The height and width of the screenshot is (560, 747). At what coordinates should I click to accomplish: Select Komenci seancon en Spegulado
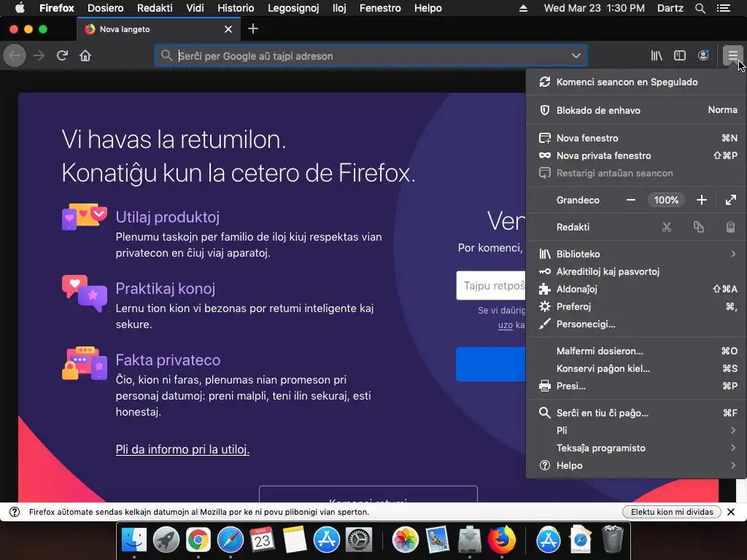[x=636, y=82]
